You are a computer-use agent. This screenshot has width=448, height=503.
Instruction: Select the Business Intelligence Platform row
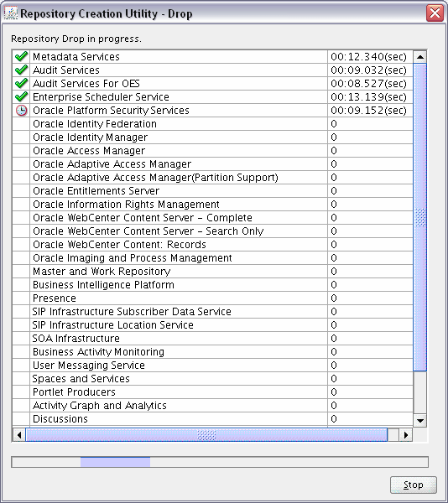click(x=212, y=285)
